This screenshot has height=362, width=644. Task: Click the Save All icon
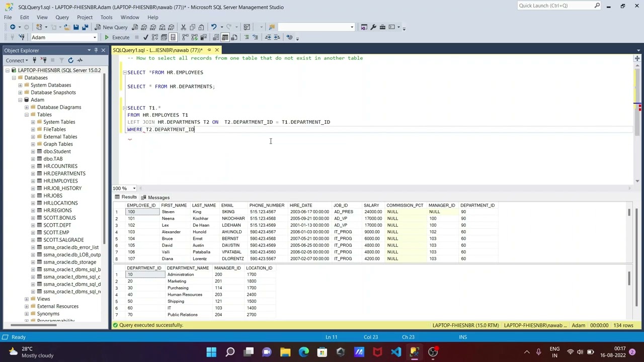85,27
